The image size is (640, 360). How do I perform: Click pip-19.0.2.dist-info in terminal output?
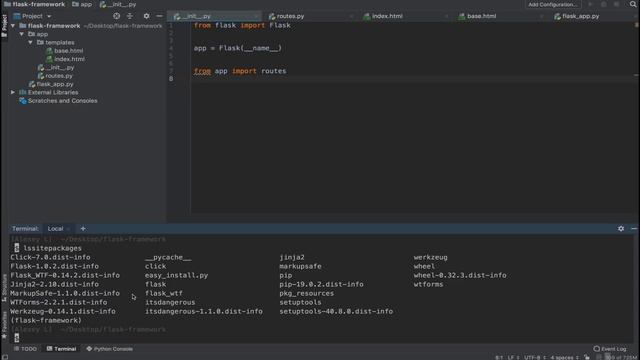(321, 284)
